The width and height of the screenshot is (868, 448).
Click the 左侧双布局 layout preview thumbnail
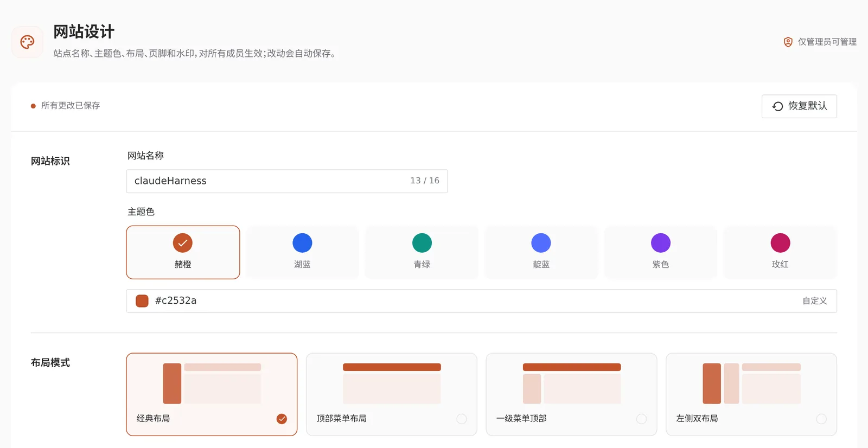[751, 383]
